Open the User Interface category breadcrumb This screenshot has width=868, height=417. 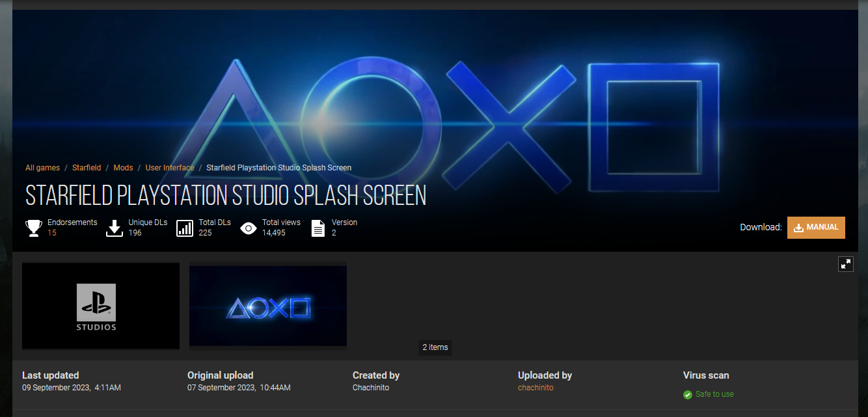pos(170,168)
